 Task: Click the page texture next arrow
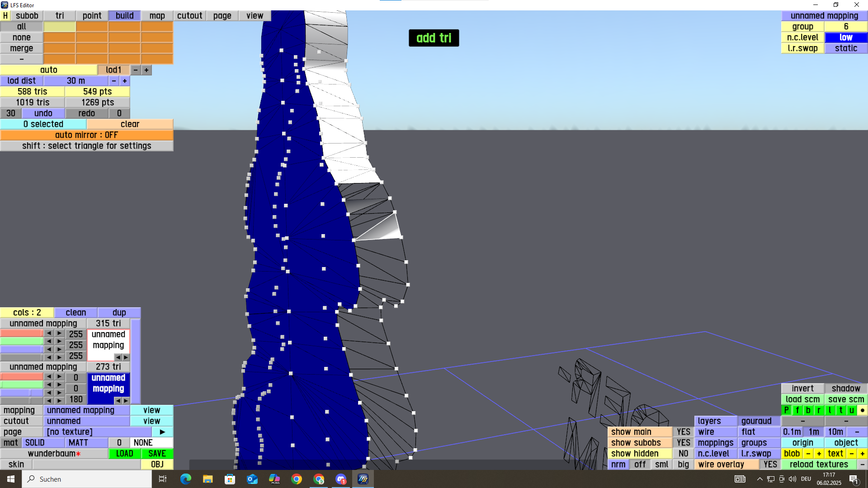click(x=162, y=432)
